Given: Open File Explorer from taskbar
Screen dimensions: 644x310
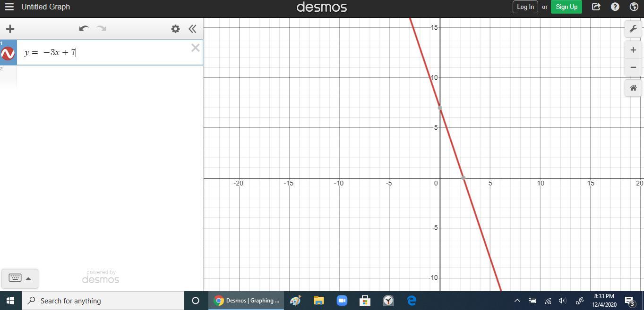Looking at the screenshot, I should 318,301.
